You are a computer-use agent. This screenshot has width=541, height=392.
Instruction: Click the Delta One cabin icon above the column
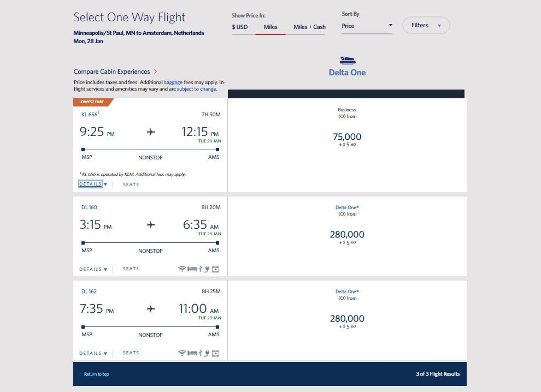(x=347, y=60)
